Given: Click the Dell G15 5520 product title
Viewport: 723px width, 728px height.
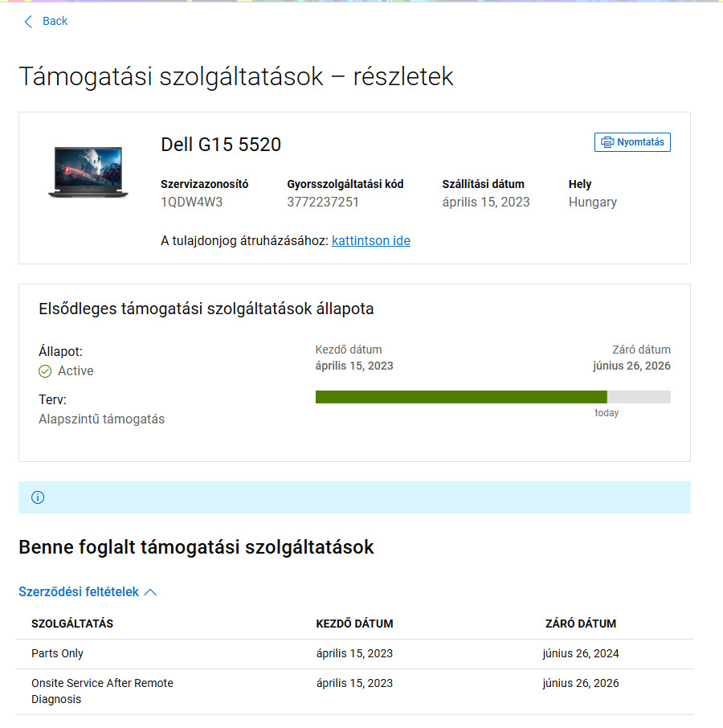Looking at the screenshot, I should pyautogui.click(x=221, y=145).
